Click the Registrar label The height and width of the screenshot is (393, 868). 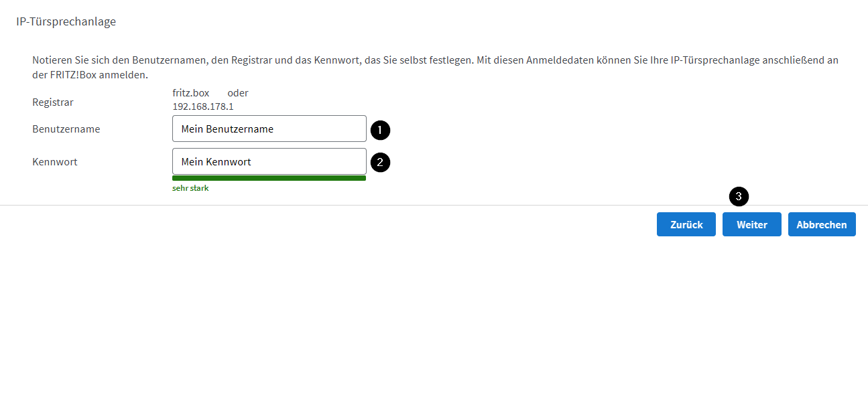point(53,102)
